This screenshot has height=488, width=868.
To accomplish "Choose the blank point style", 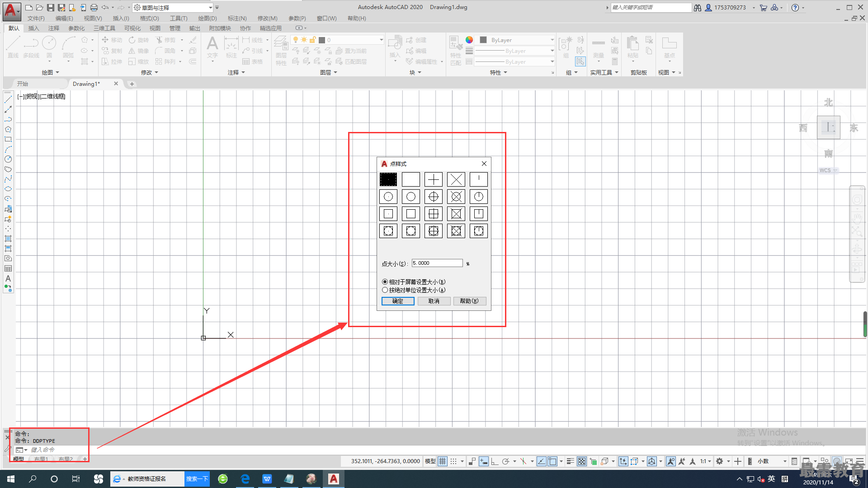I will [410, 179].
